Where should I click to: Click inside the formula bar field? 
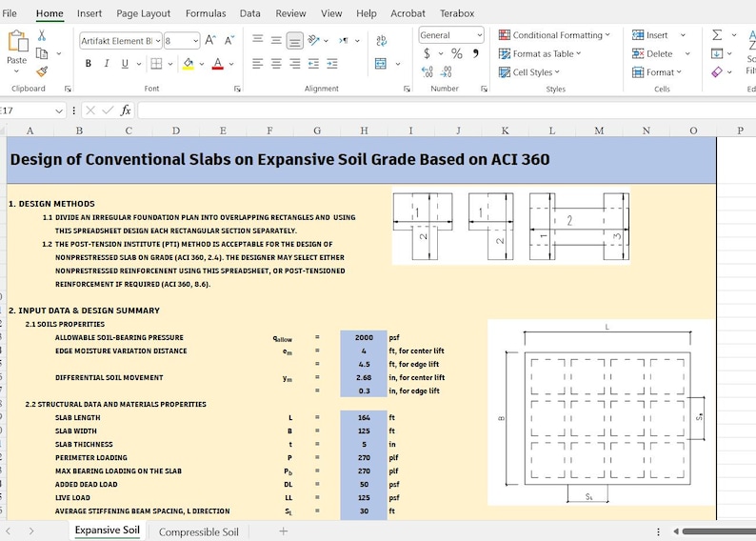coord(447,110)
